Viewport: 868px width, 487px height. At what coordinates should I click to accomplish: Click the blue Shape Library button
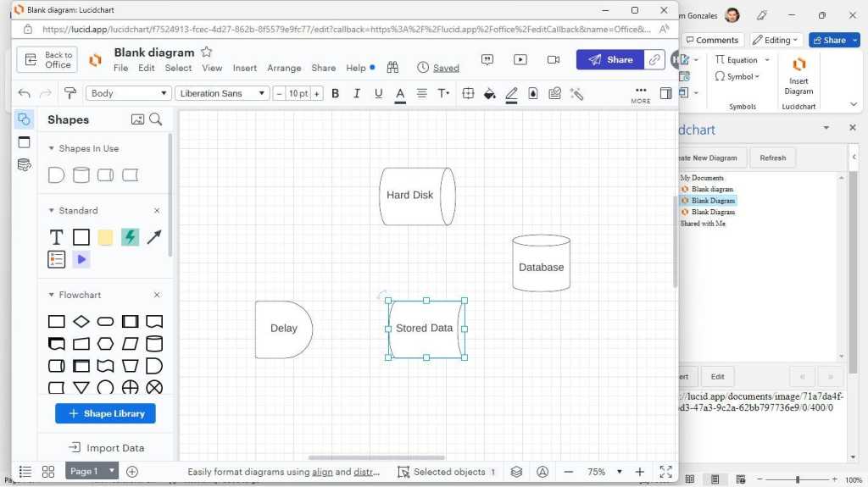point(105,413)
